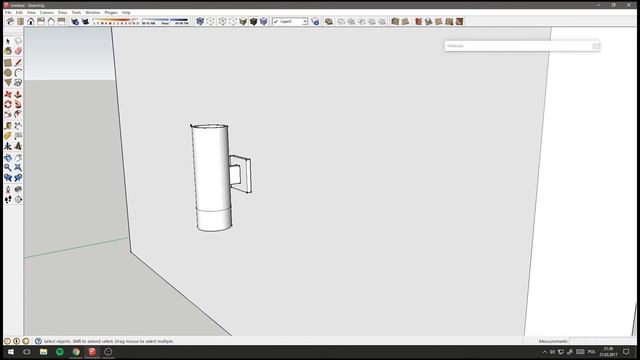Adjust the shadow date month slider

point(116,21)
